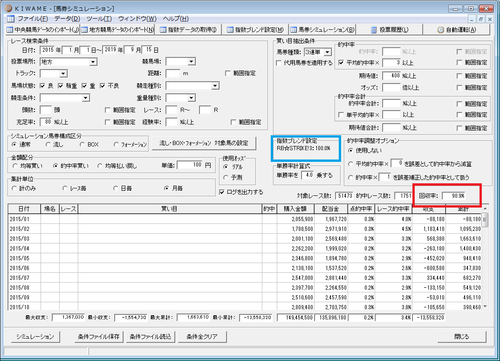Image resolution: width=500 pixels, height=361 pixels.
Task: Select the BOX radio button
Action: [x=82, y=145]
